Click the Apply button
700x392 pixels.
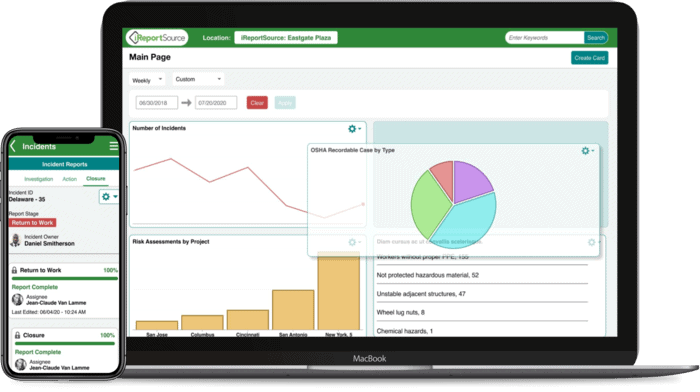click(285, 103)
